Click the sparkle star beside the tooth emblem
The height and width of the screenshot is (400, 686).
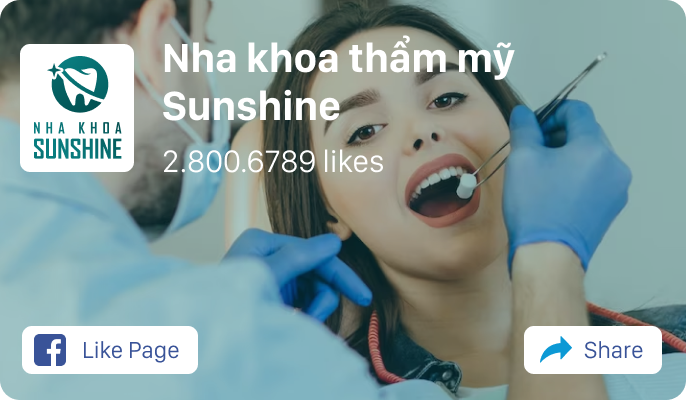tap(54, 70)
